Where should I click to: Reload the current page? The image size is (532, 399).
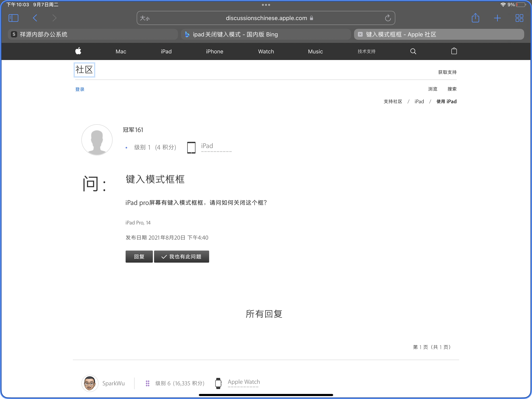[x=388, y=18]
